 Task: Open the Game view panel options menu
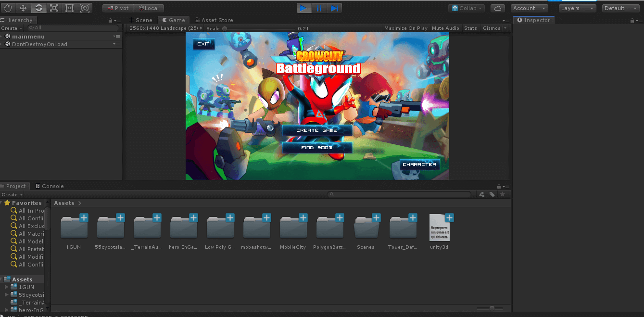[505, 20]
